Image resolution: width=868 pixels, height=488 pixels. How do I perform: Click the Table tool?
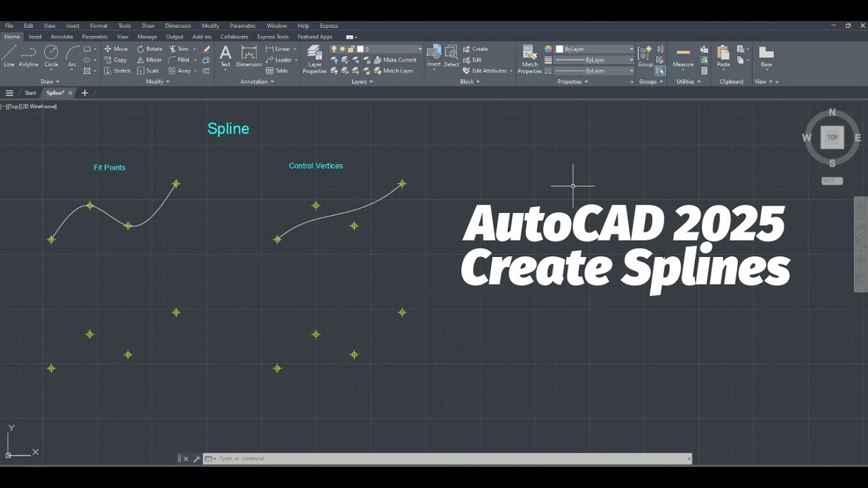point(277,70)
